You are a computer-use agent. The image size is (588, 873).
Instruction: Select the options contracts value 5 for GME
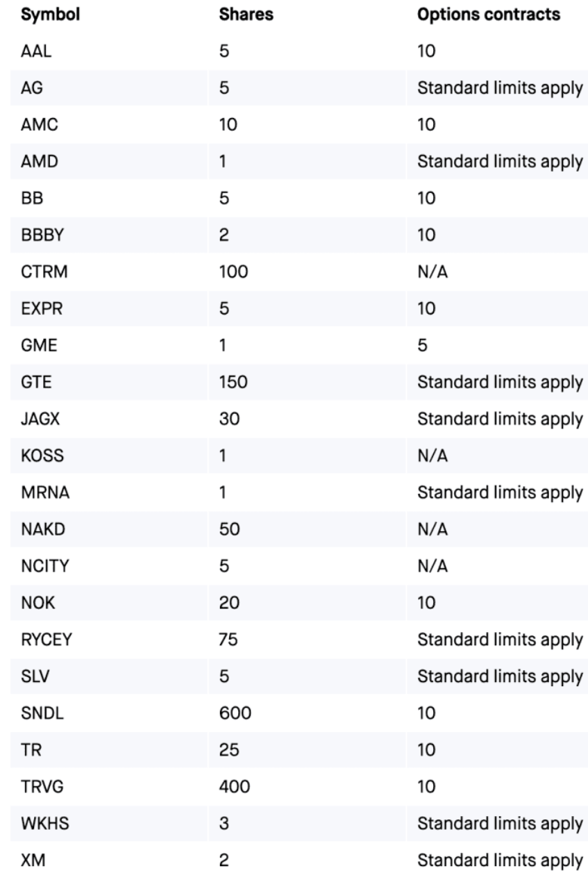coord(421,345)
